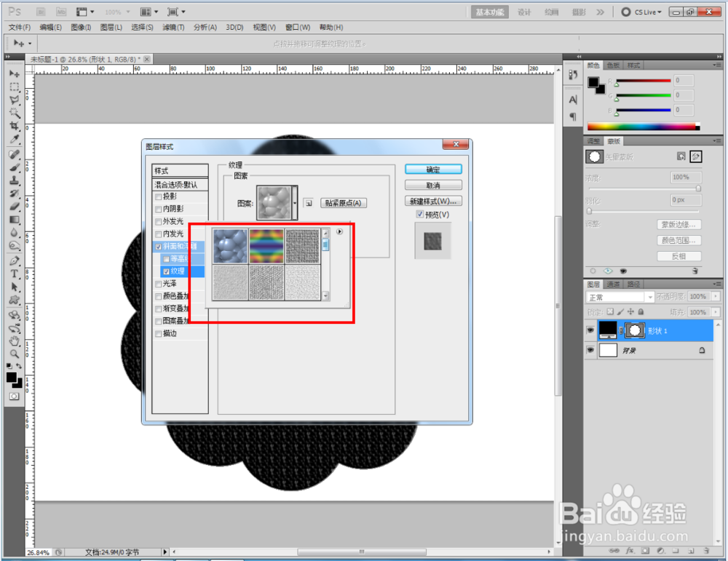Select the Clone Stamp tool
The width and height of the screenshot is (728, 561).
(x=15, y=180)
